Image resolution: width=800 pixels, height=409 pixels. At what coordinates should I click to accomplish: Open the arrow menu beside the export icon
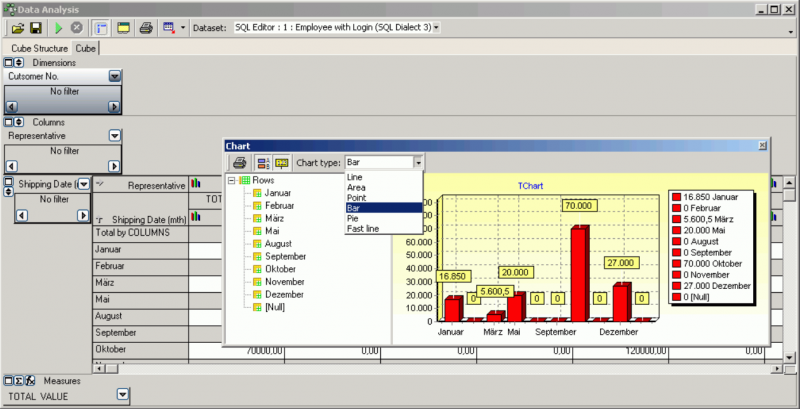(183, 28)
